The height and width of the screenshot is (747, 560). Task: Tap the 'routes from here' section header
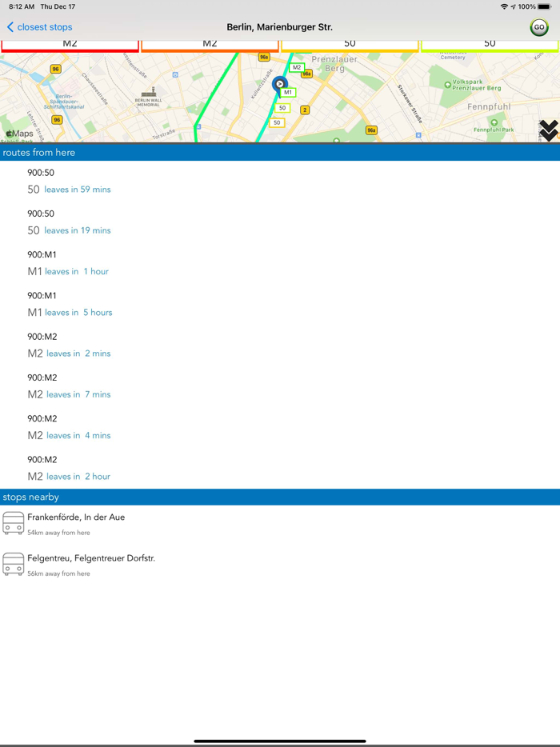point(280,153)
